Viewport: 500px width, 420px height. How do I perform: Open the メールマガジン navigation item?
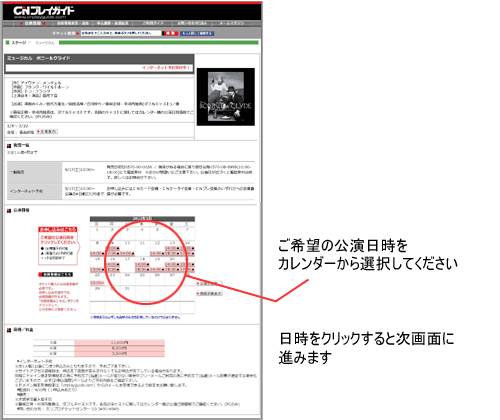pyautogui.click(x=232, y=23)
